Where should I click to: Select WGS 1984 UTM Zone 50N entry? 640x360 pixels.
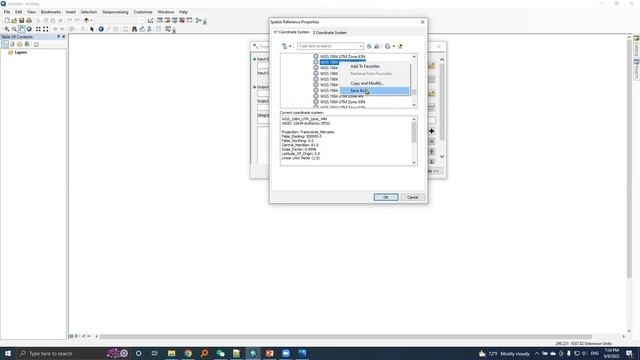click(x=342, y=102)
